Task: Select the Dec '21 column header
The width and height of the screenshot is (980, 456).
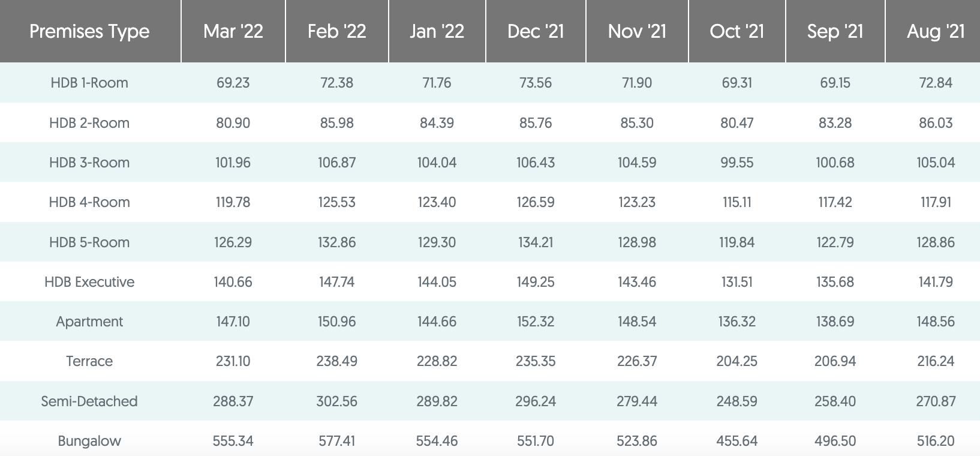Action: [536, 31]
